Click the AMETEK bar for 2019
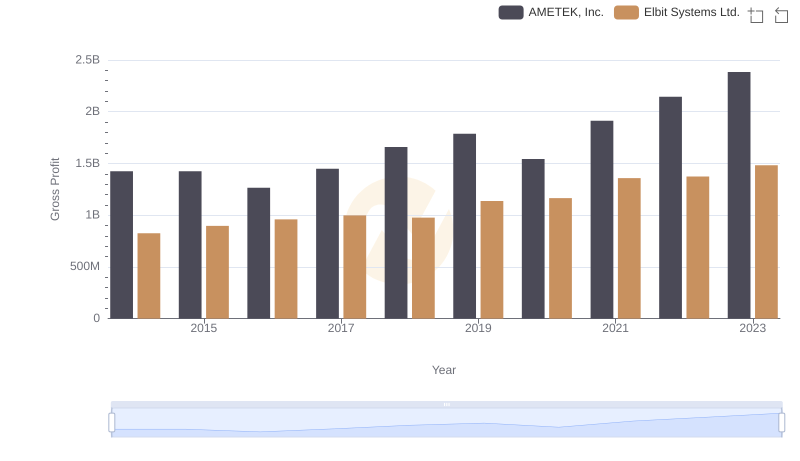 click(x=464, y=226)
